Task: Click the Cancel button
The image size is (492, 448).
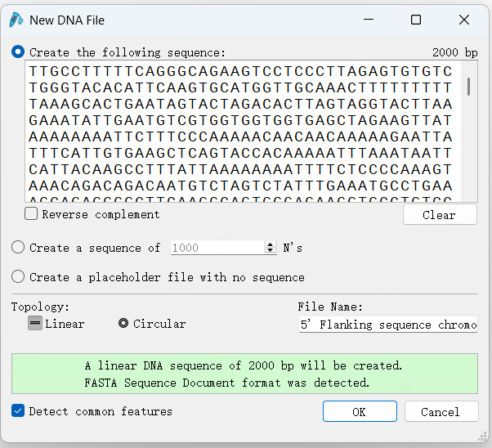Action: pos(441,411)
